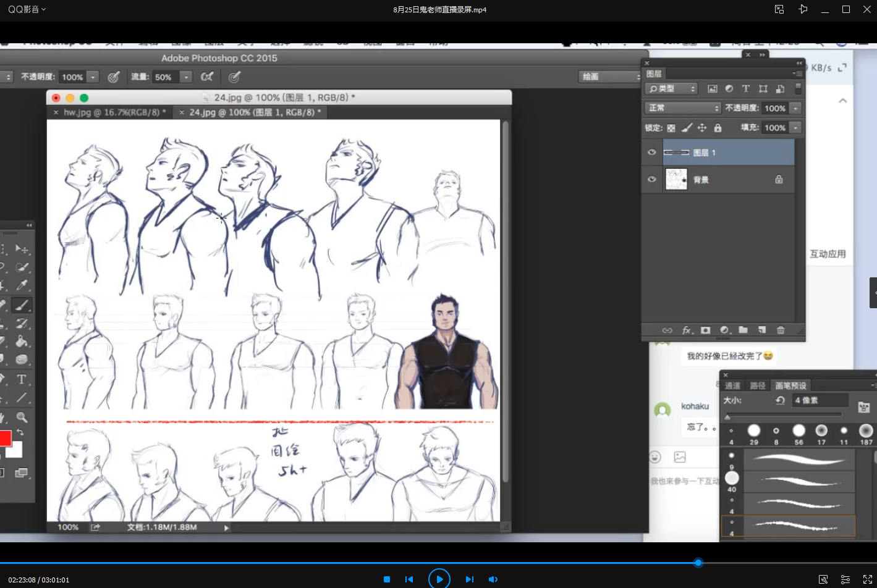
Task: Select the 背景 layer thumbnail
Action: [676, 180]
